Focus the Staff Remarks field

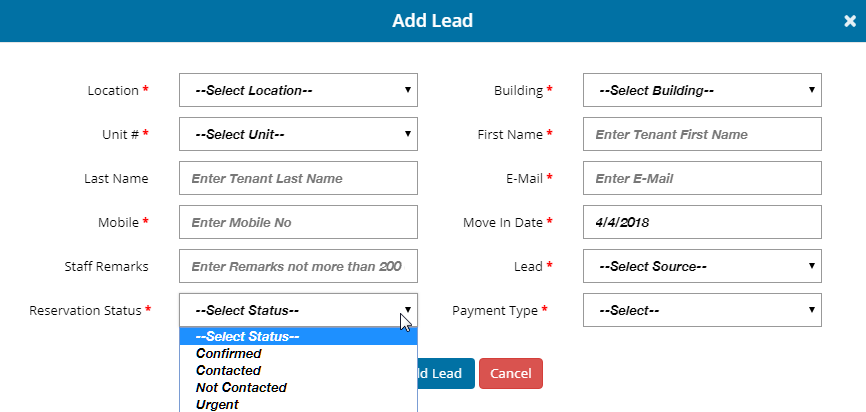[298, 266]
